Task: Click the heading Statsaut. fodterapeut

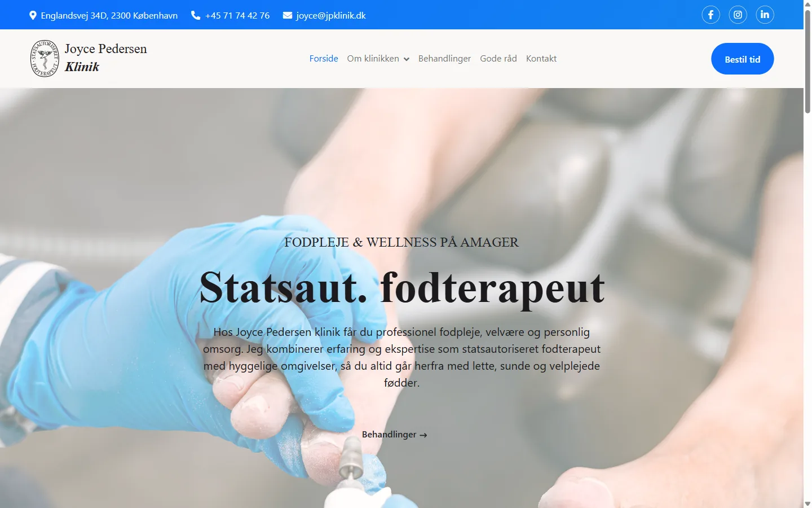Action: [x=401, y=288]
